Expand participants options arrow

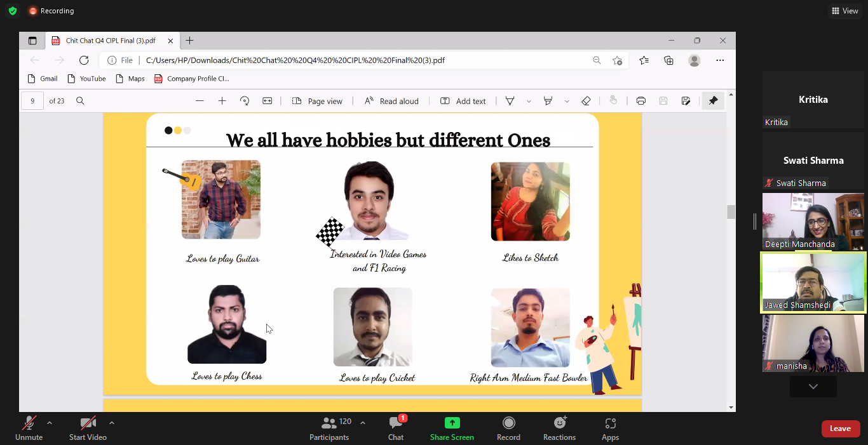(x=363, y=423)
